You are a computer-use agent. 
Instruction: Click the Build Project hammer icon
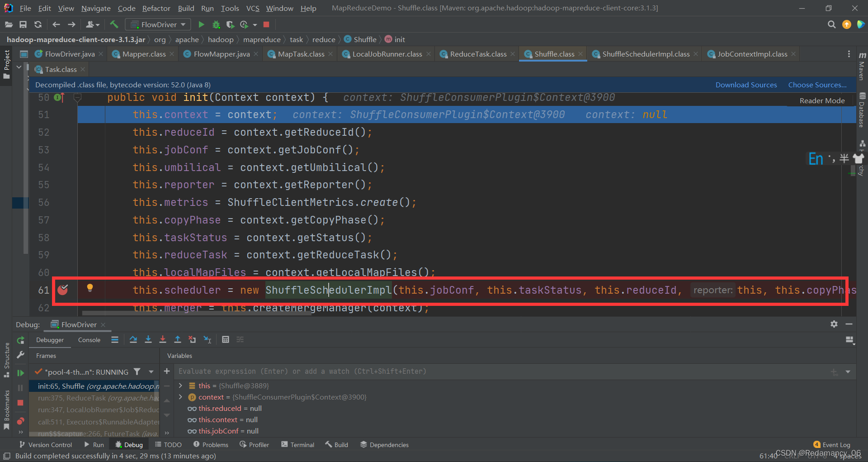tap(114, 24)
